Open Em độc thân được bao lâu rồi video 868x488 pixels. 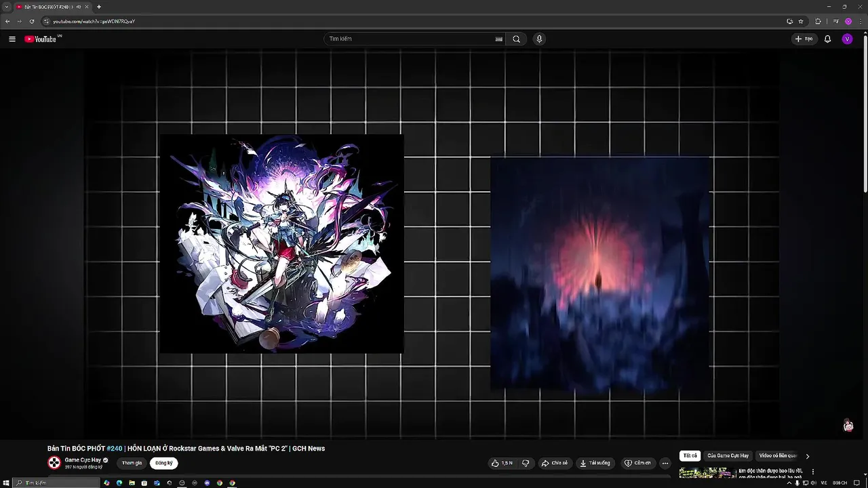[770, 472]
